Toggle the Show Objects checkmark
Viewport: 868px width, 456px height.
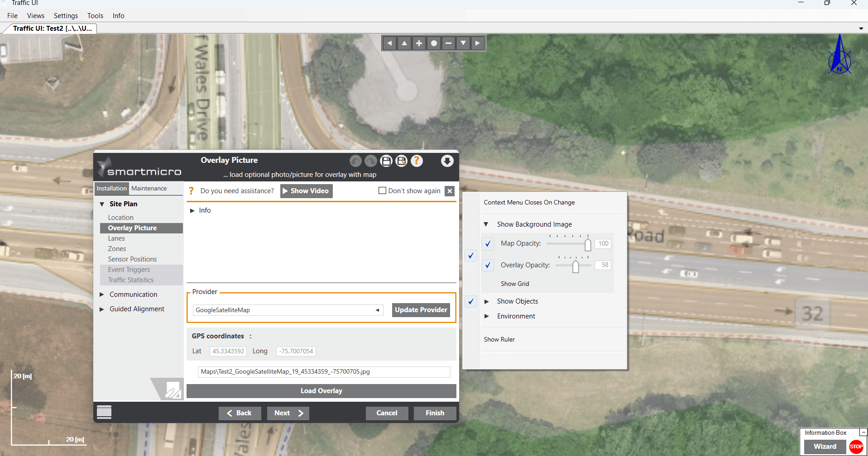[x=471, y=301]
